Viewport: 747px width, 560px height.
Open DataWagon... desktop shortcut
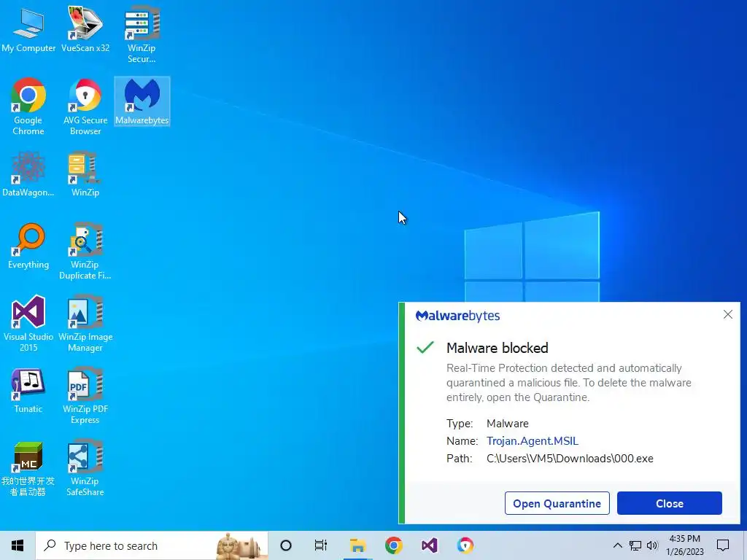28,174
